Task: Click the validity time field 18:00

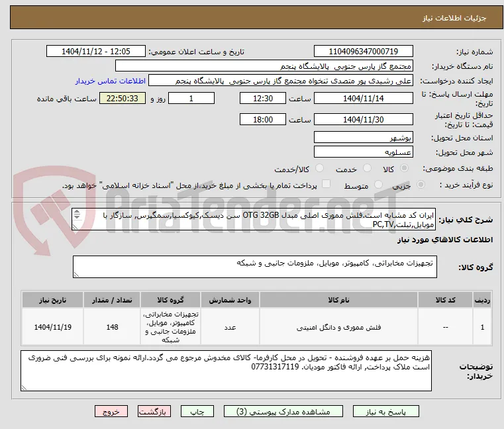Action: point(263,120)
